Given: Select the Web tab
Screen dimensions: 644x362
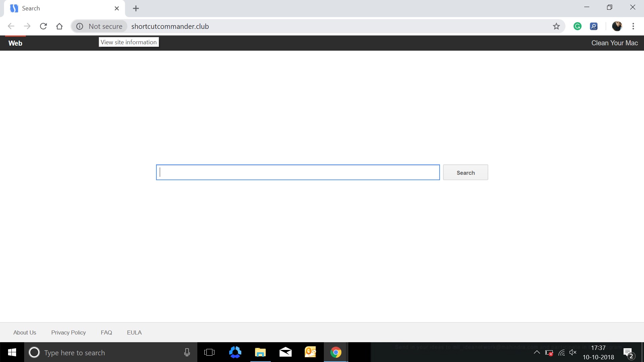Looking at the screenshot, I should tap(15, 43).
